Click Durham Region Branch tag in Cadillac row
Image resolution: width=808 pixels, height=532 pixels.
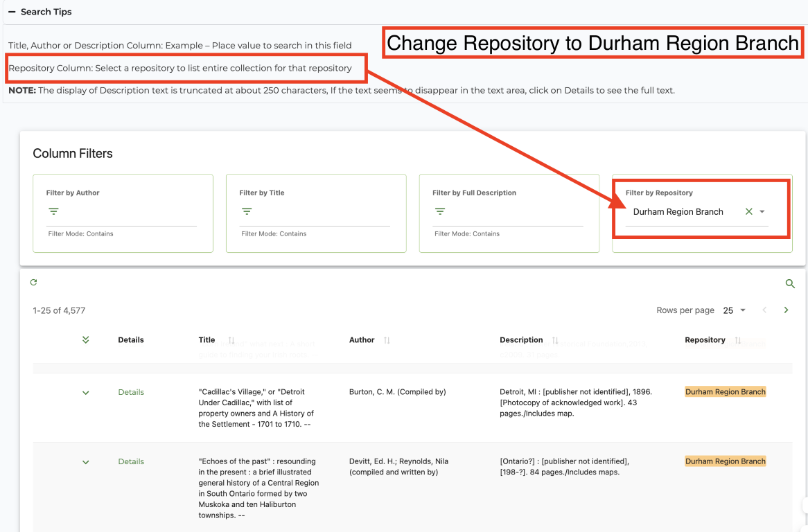coord(725,392)
